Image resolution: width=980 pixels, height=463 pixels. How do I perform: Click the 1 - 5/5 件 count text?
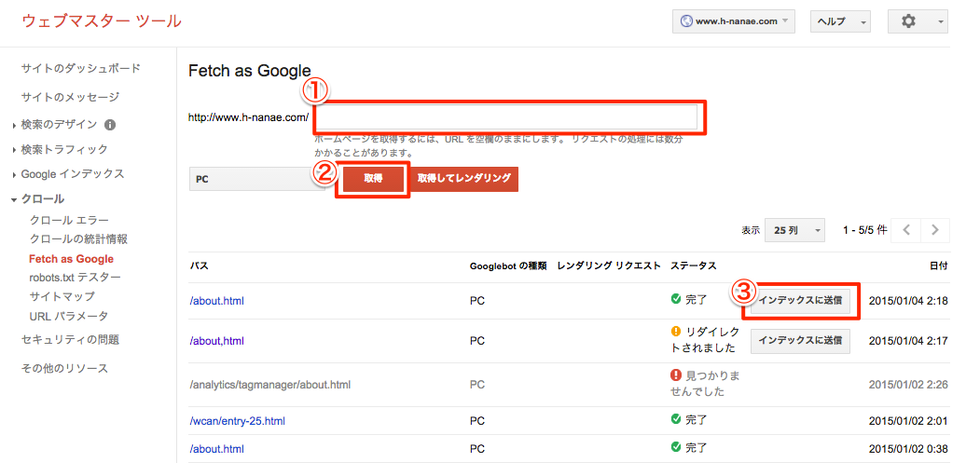pos(864,230)
